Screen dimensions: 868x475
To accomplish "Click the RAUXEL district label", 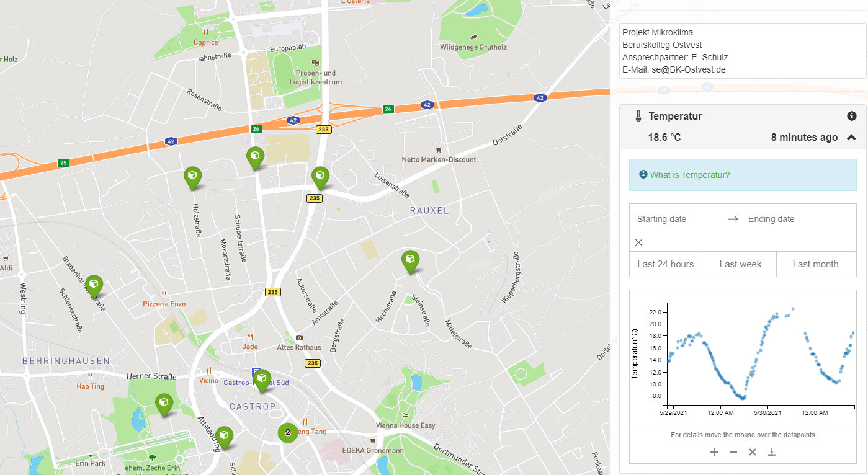I will 429,211.
